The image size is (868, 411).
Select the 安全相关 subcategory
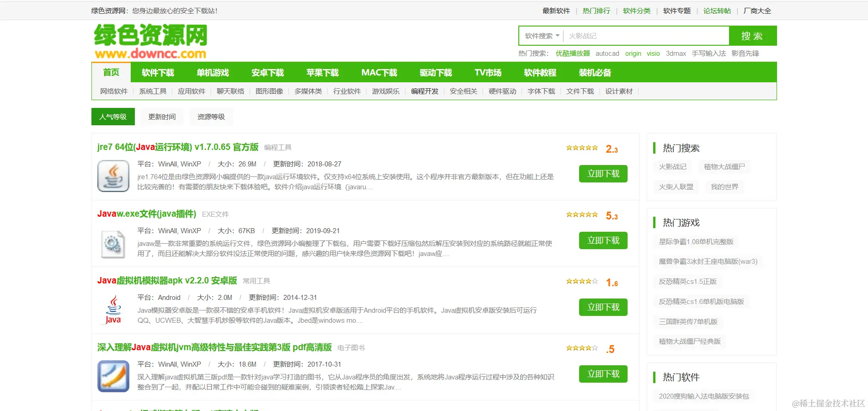pos(463,91)
